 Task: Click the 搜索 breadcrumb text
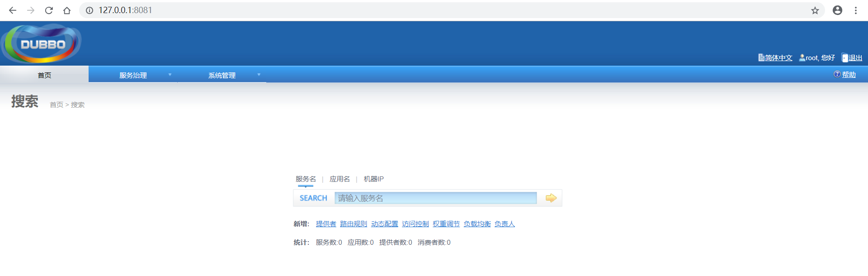coord(78,105)
